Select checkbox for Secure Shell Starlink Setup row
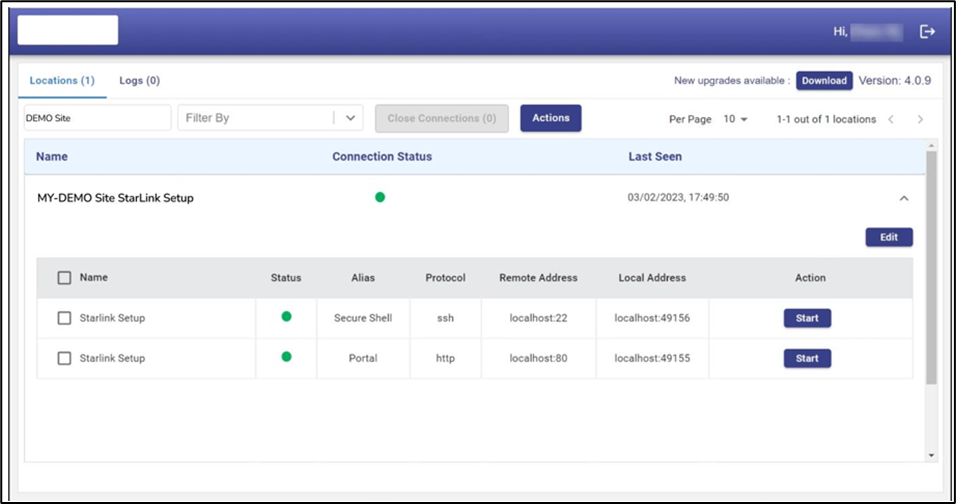The height and width of the screenshot is (504, 956). pos(64,318)
